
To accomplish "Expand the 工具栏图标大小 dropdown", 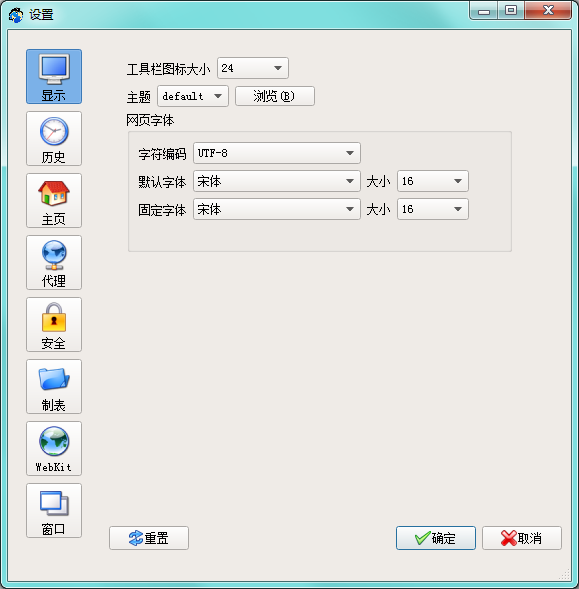I will 253,68.
